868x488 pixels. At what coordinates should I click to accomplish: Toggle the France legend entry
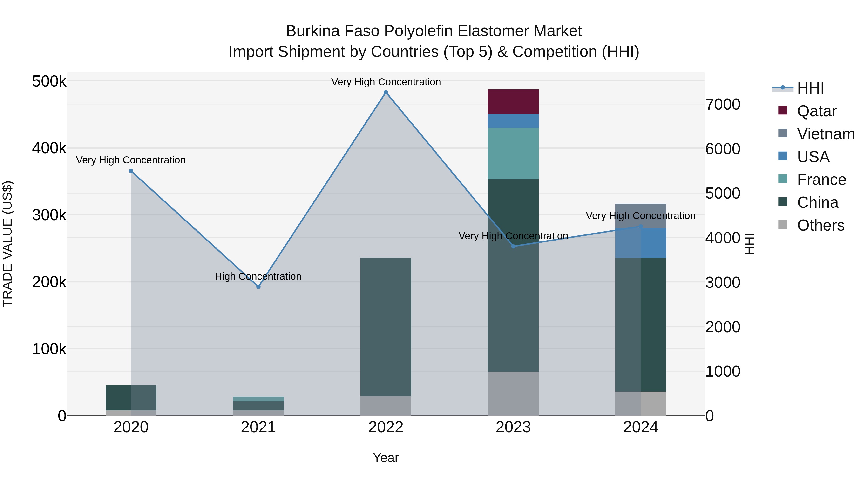812,179
